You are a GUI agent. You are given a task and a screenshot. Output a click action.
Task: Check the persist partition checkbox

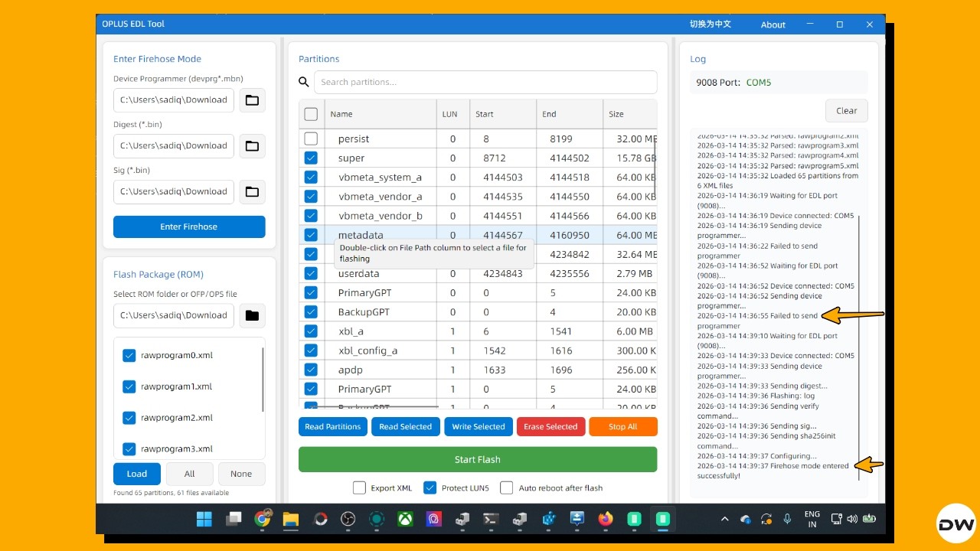pos(311,139)
